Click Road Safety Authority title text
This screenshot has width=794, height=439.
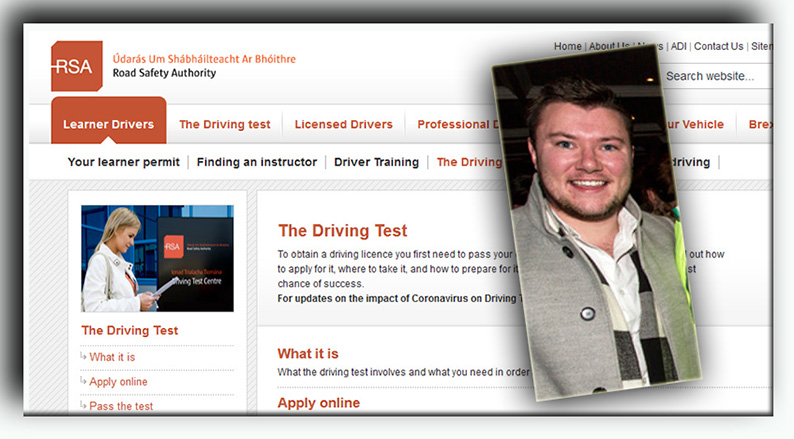coord(164,73)
